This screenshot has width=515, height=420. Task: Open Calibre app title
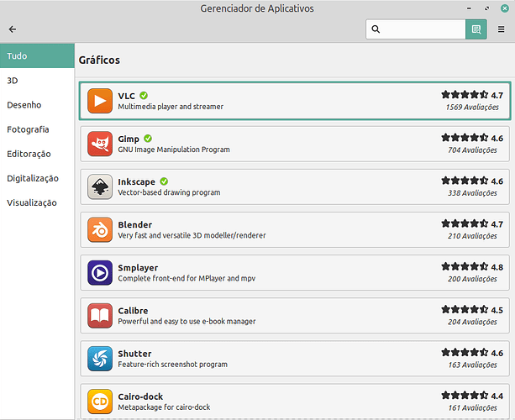[133, 311]
